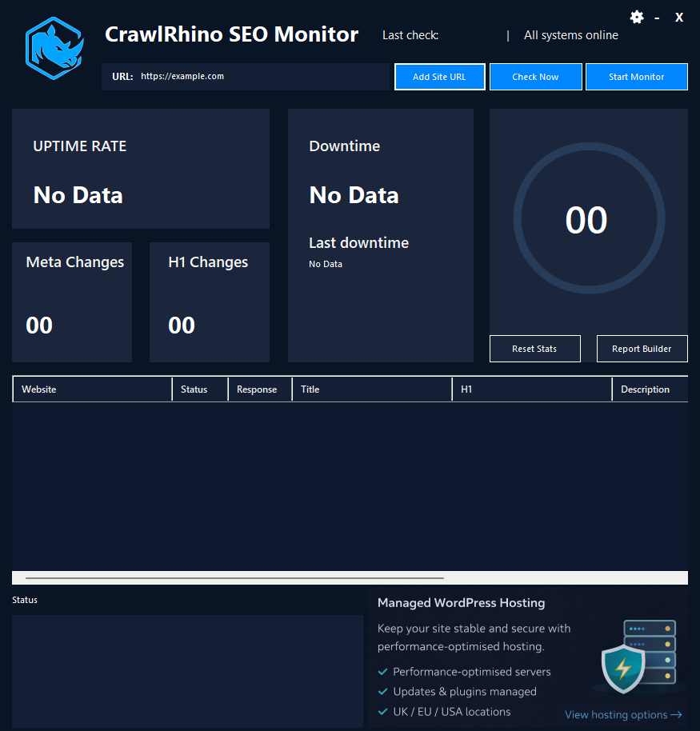Click the horizontal scrollbar below the table

coord(232,577)
